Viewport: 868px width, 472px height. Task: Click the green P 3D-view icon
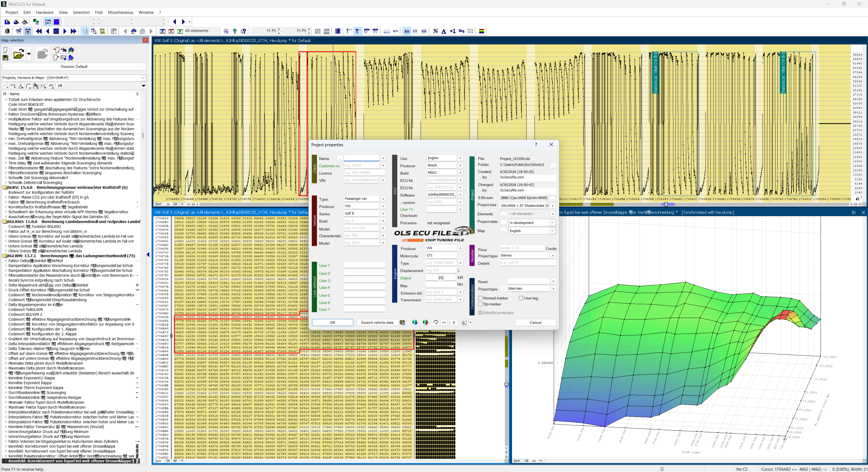coord(180,31)
